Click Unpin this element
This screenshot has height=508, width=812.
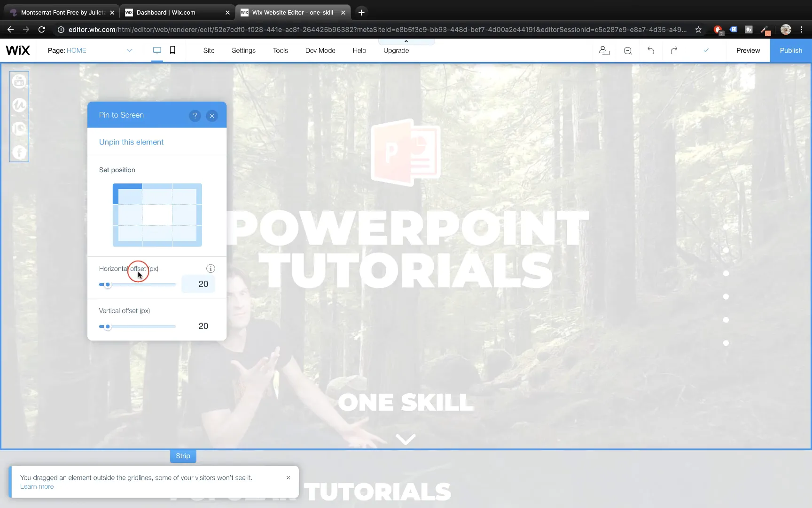pyautogui.click(x=131, y=142)
